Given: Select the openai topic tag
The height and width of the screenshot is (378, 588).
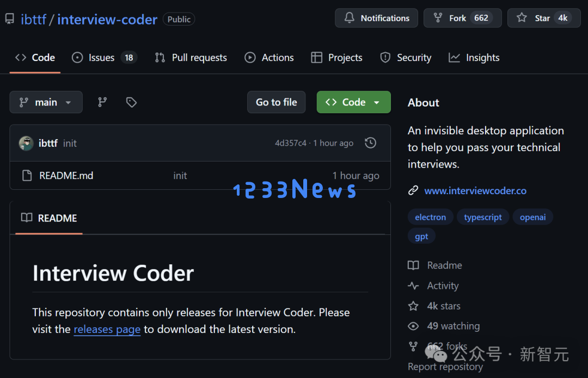Looking at the screenshot, I should (532, 217).
